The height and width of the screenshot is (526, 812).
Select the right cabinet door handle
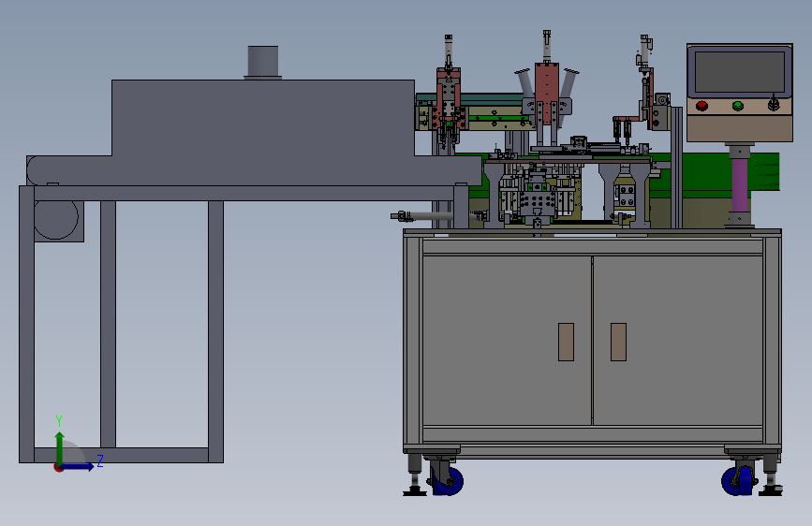point(618,342)
